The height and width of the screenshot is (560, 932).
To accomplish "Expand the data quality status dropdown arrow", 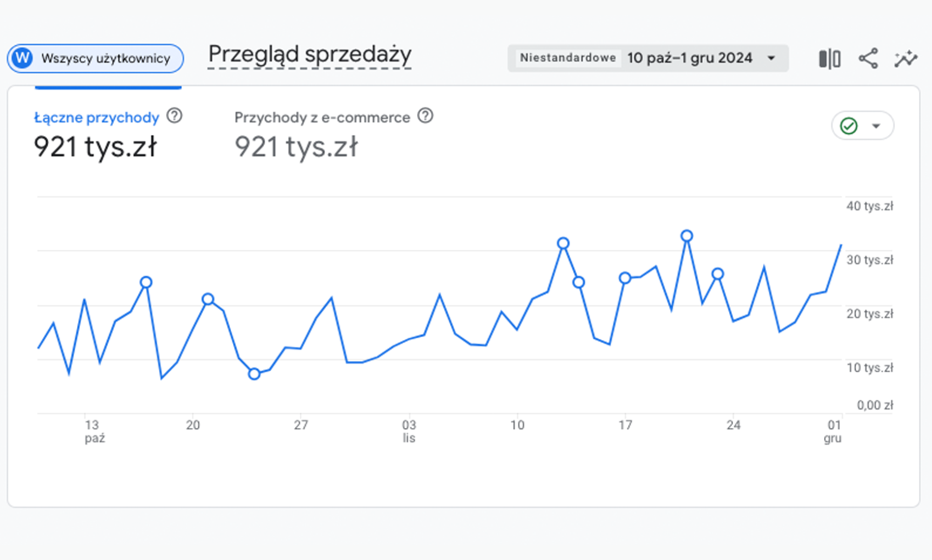I will pos(876,126).
